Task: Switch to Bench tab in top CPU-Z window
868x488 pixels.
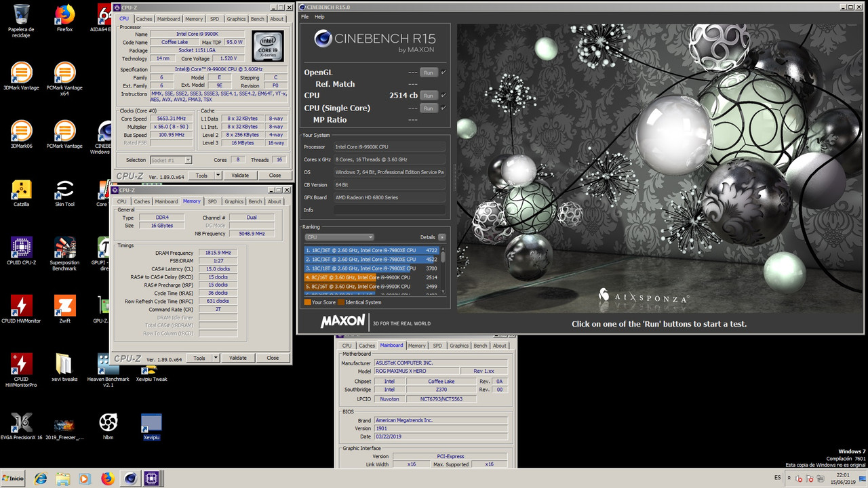Action: [257, 19]
